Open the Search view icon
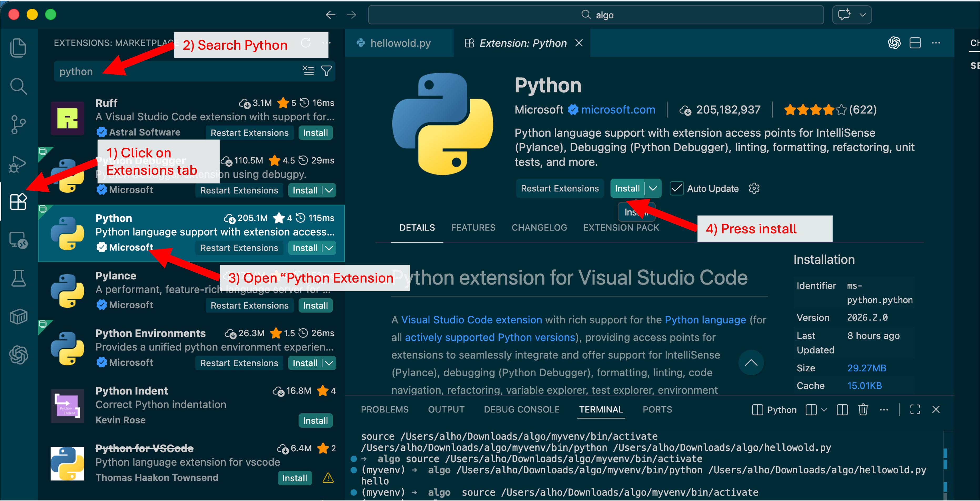 tap(18, 86)
